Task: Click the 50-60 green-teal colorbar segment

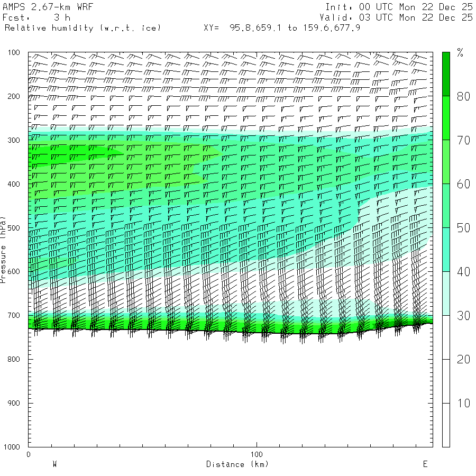Action: click(x=446, y=206)
